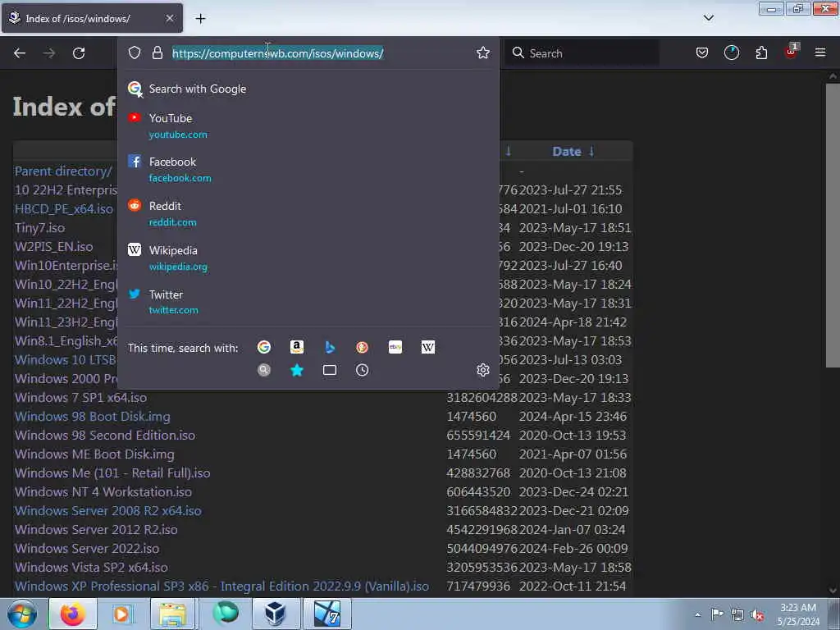
Task: Download W2PIS_EN.iso
Action: (53, 246)
